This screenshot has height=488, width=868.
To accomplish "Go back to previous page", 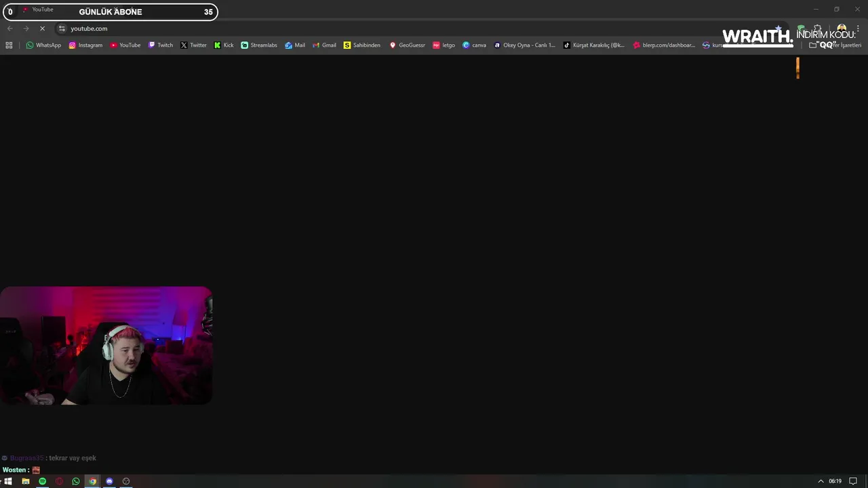I will coord(9,28).
